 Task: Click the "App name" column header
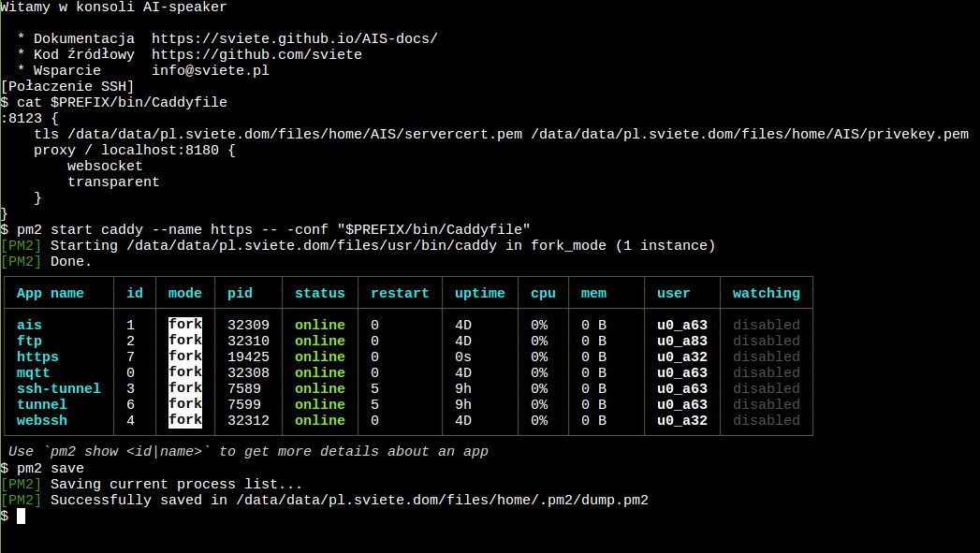pyautogui.click(x=51, y=293)
